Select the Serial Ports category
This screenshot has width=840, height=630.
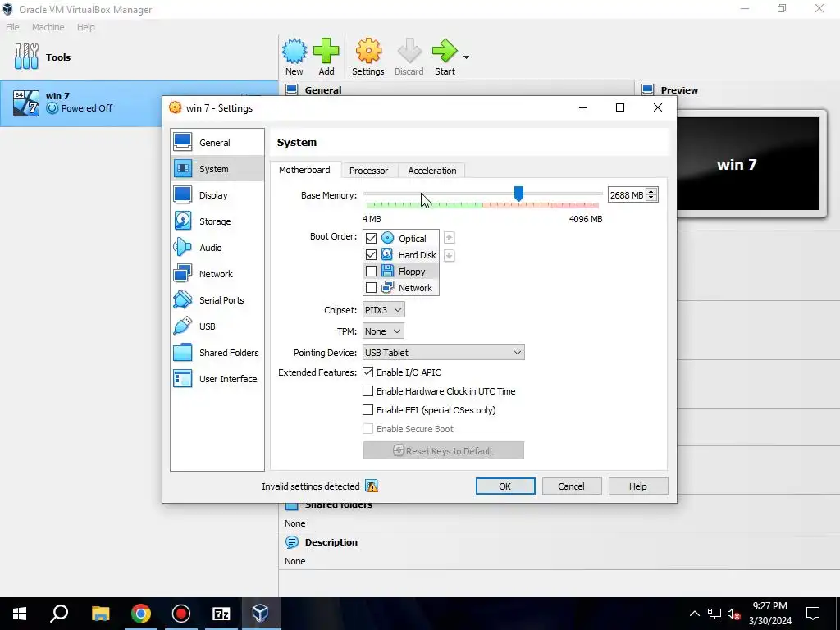pyautogui.click(x=217, y=300)
